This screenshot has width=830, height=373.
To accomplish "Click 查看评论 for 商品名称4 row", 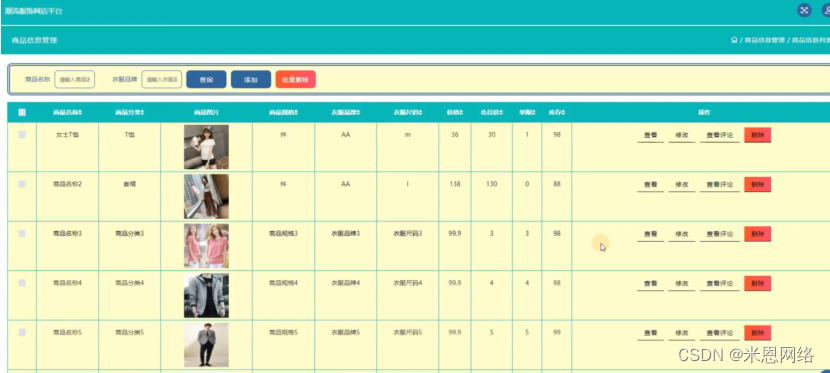I will [x=720, y=284].
